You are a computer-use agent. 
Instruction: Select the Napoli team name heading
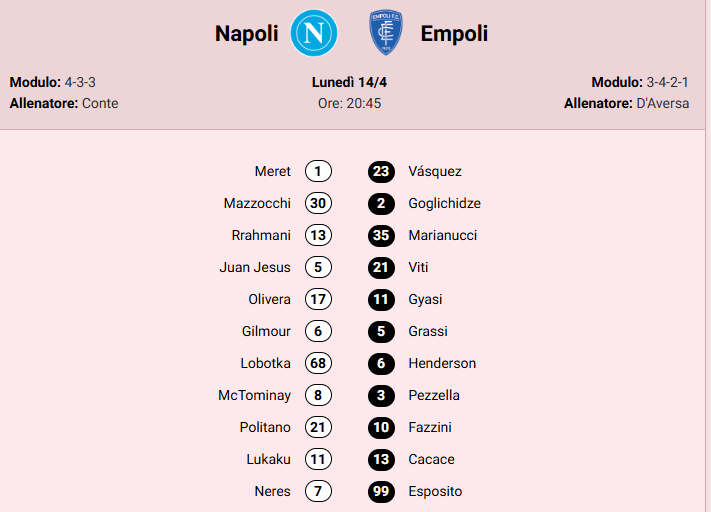(246, 34)
